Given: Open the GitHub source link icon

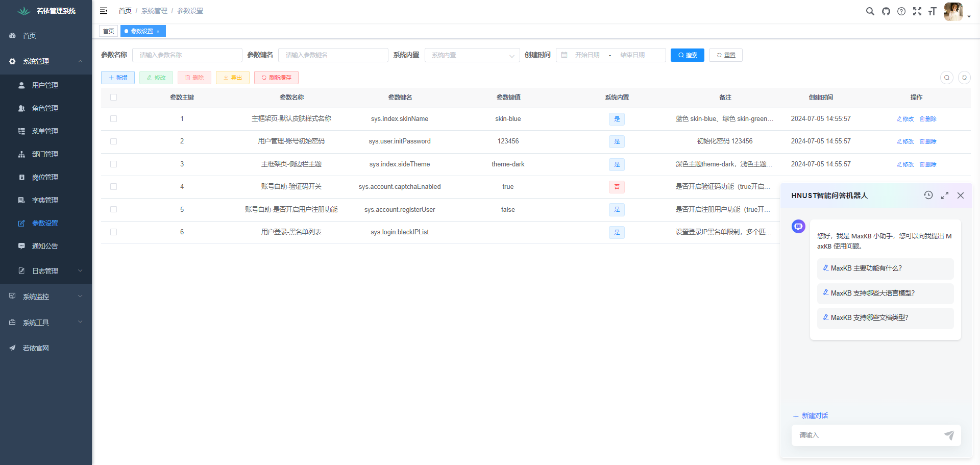Looking at the screenshot, I should (x=886, y=11).
